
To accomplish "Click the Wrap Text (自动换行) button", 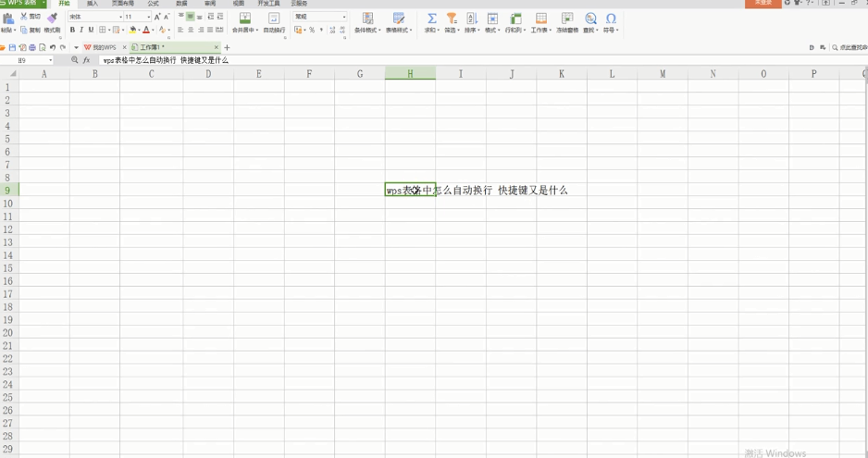I will pyautogui.click(x=274, y=22).
